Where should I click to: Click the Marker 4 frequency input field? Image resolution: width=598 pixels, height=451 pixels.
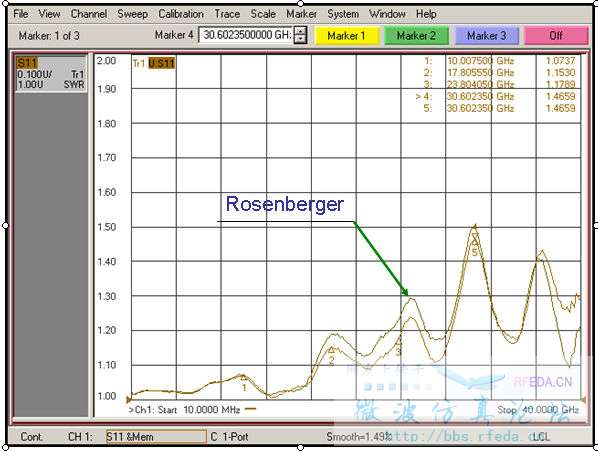click(x=246, y=35)
